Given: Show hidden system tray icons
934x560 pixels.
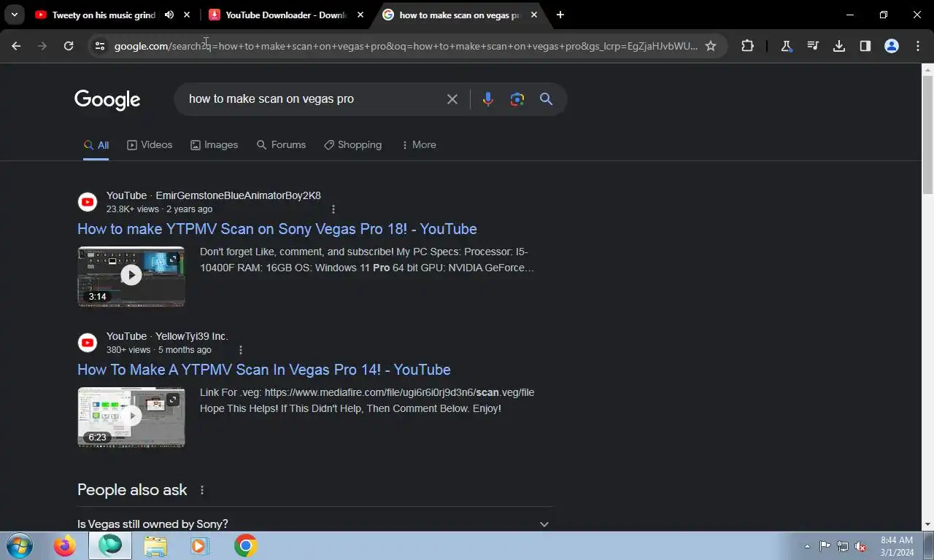Looking at the screenshot, I should (807, 546).
